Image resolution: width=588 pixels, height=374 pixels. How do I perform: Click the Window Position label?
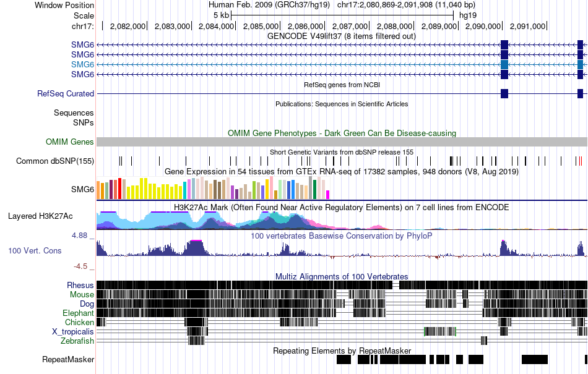(x=64, y=5)
